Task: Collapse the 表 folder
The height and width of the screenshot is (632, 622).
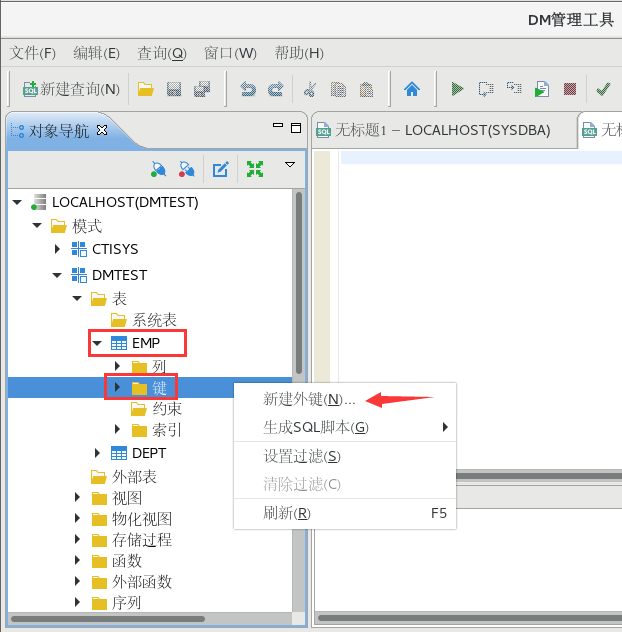Action: [x=77, y=299]
